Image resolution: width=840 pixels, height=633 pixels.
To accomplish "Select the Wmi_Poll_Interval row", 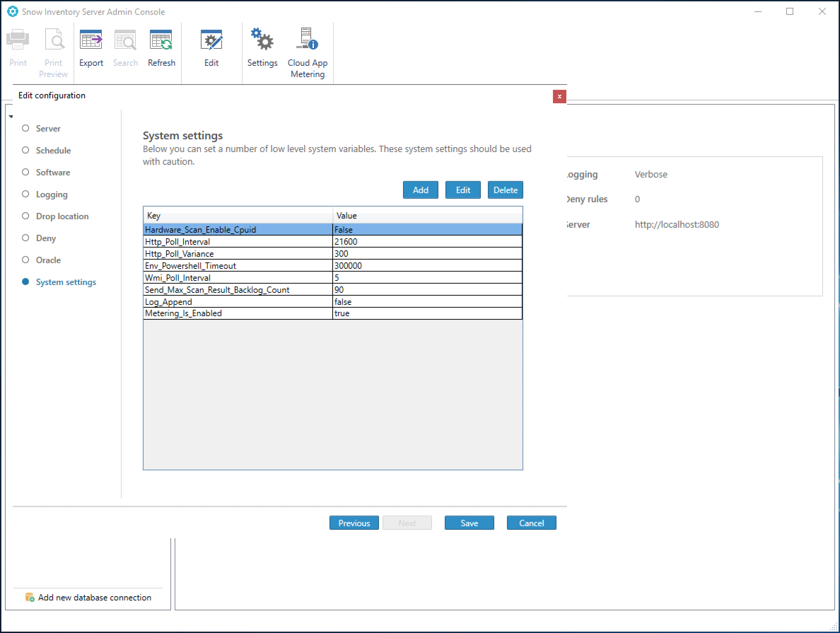I will click(333, 278).
